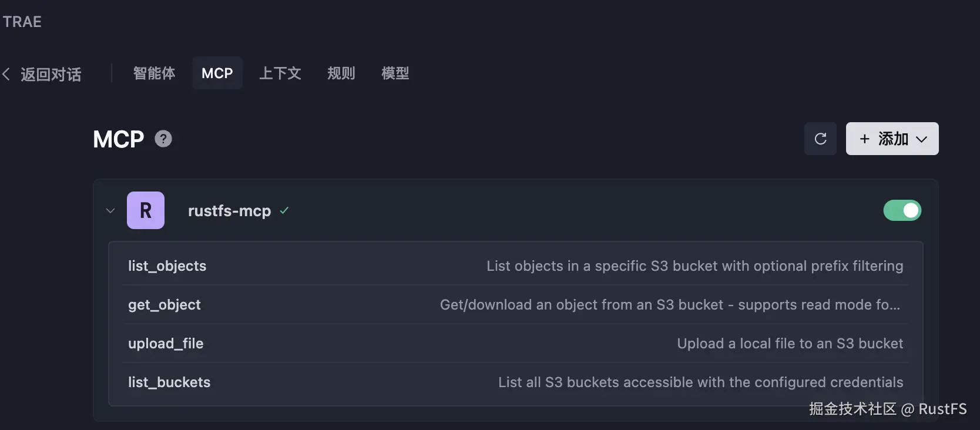Collapse the rustfs-mcp tool list
Screen dimensions: 980x430
pyautogui.click(x=110, y=210)
